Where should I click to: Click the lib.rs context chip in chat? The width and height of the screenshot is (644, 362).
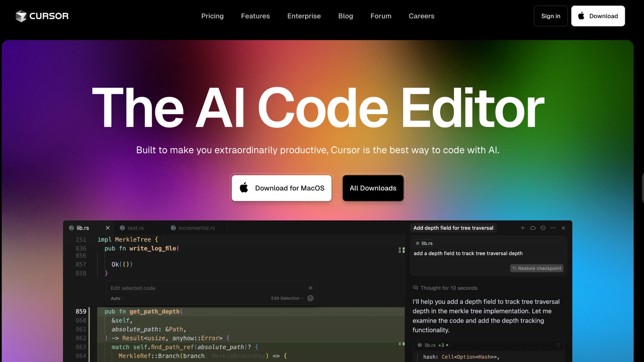tap(424, 243)
